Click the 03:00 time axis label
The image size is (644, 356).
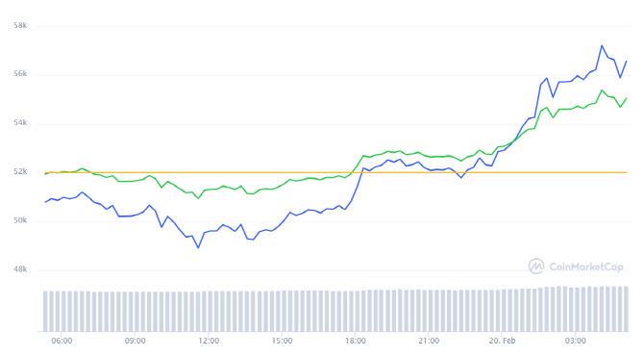(x=576, y=341)
